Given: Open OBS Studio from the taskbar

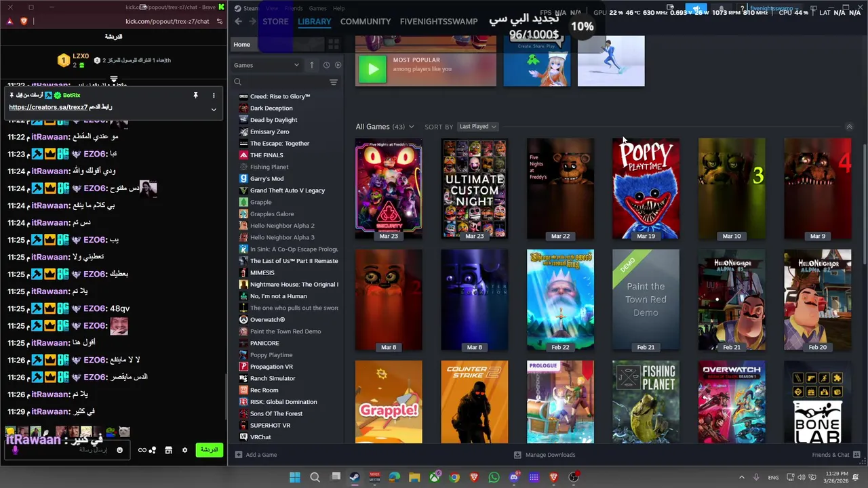Looking at the screenshot, I should [574, 477].
